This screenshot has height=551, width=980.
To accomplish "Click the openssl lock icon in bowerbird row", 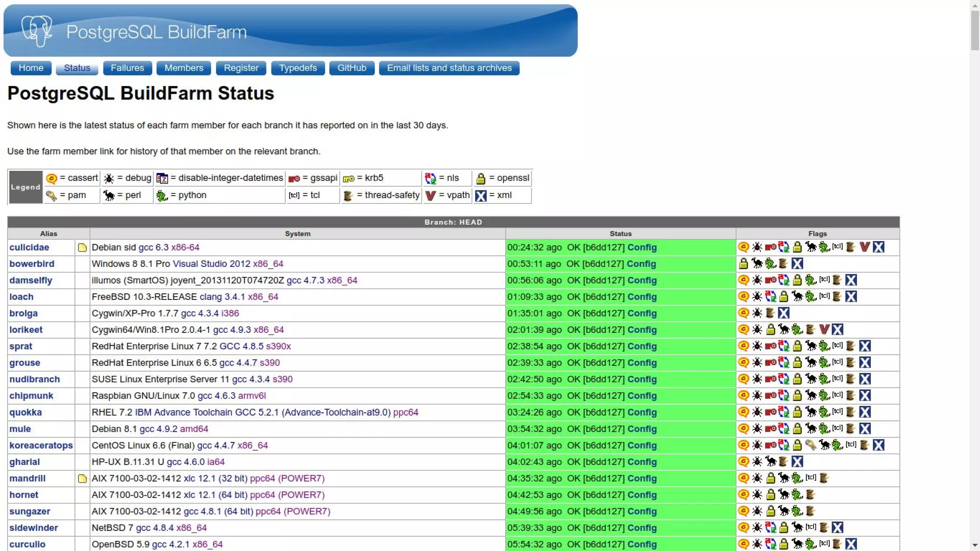I will 743,264.
